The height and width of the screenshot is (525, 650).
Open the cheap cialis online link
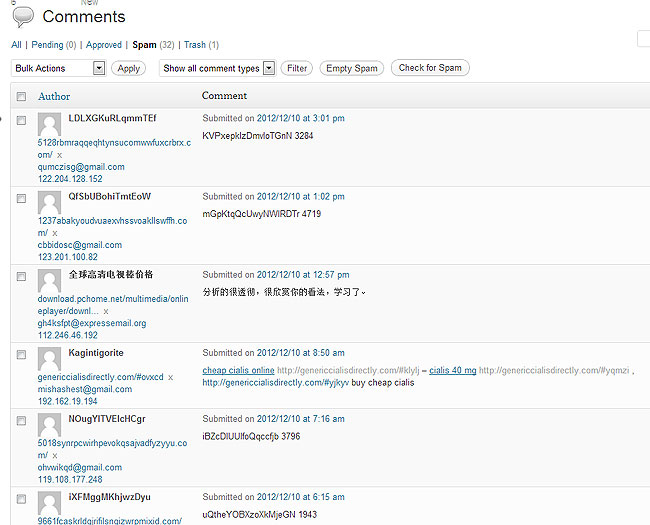pyautogui.click(x=238, y=371)
